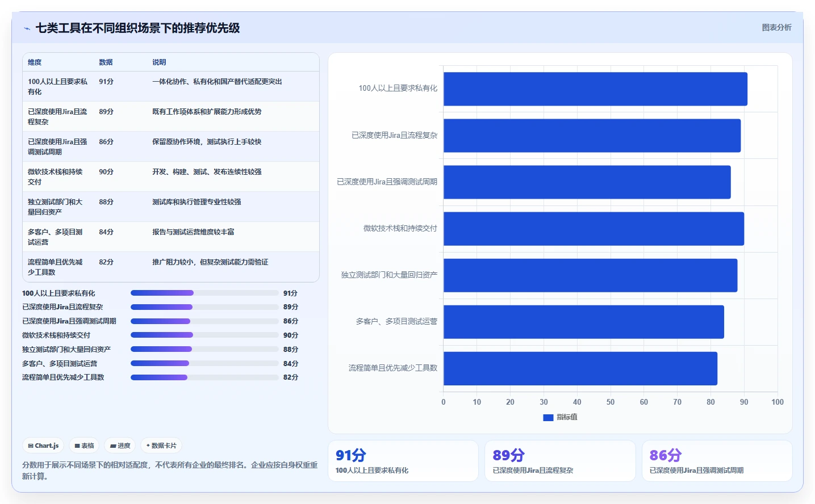Click table description 既有工作项体系和扩展能力形成优势
815x504 pixels.
[207, 112]
